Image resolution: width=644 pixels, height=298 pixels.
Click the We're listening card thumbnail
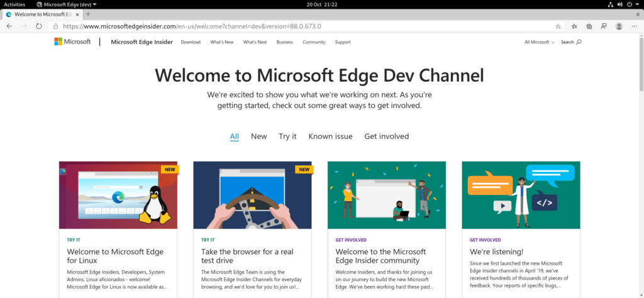[521, 195]
